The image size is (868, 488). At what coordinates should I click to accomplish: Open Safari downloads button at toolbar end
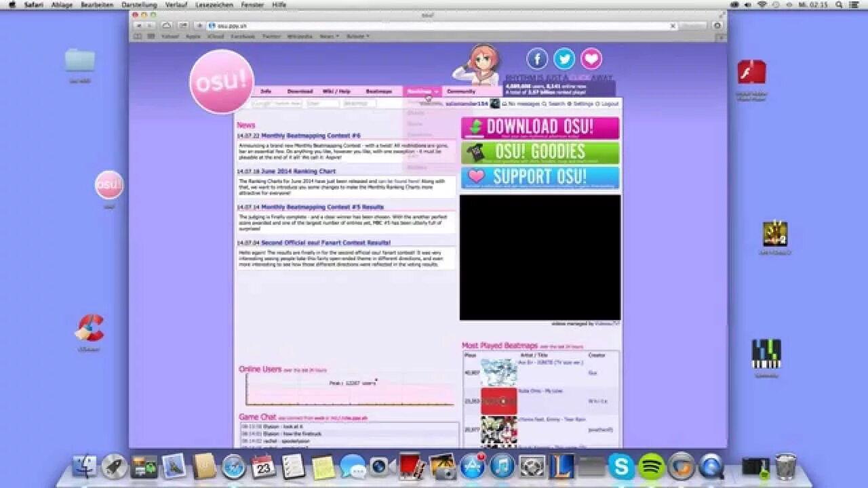[x=717, y=26]
